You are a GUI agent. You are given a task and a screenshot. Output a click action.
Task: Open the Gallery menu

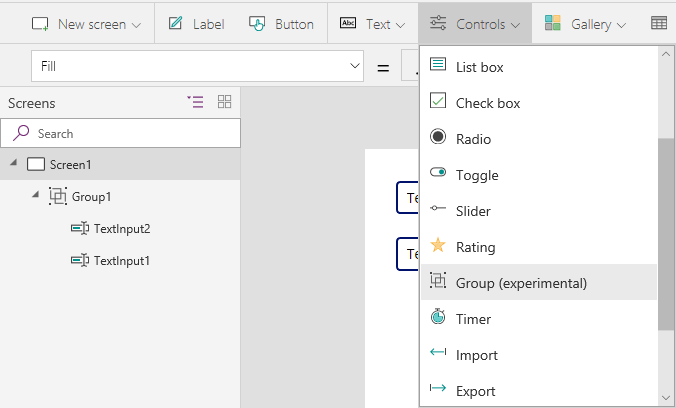[x=586, y=23]
